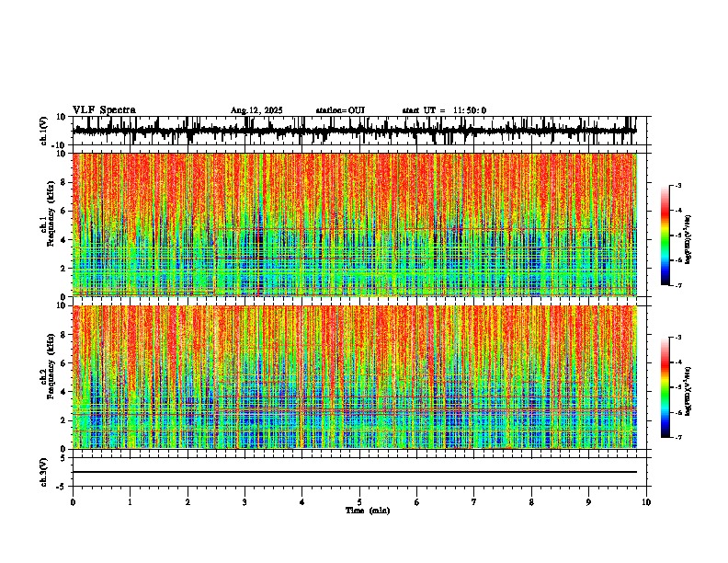Image resolution: width=728 pixels, height=563 pixels.
Task: Click the "6" kHz tick of ch.1 spectrogram
Action: pos(64,211)
